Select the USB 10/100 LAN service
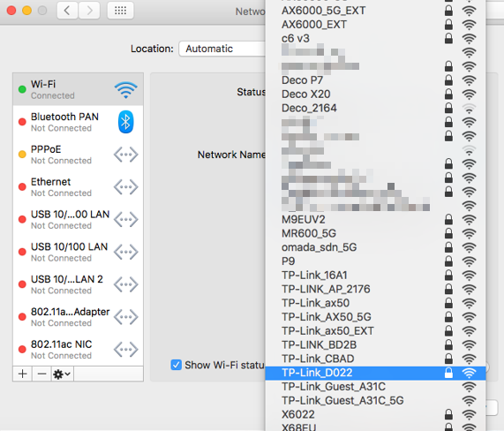504x431 pixels. point(78,252)
